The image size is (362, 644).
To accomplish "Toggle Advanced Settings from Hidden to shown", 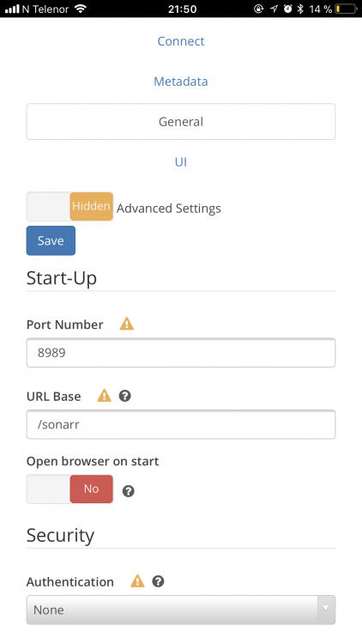I will tap(69, 207).
